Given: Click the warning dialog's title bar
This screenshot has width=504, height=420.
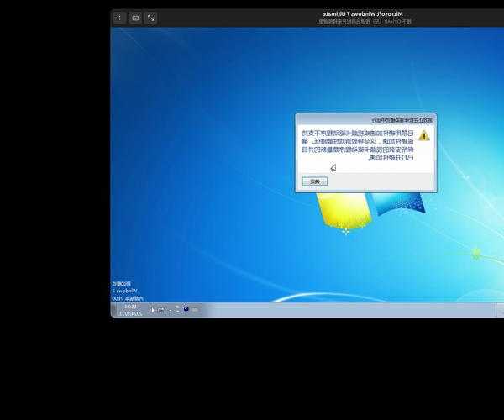Looking at the screenshot, I should (365, 120).
